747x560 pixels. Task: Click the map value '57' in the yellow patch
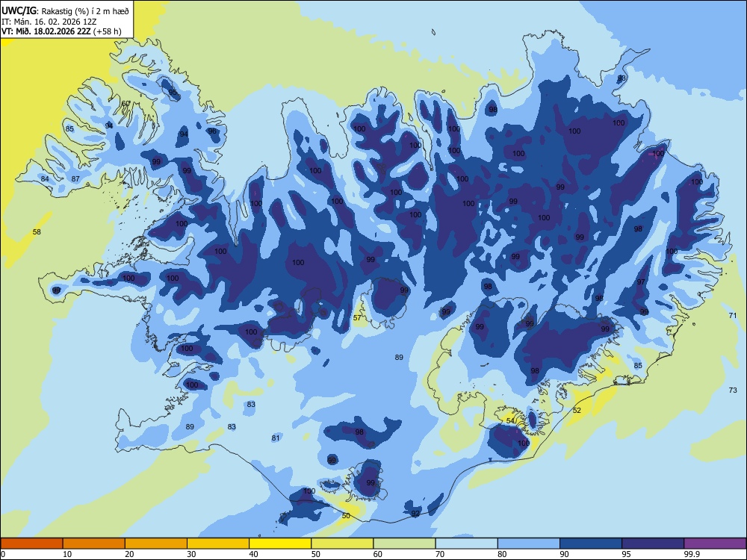click(x=357, y=317)
